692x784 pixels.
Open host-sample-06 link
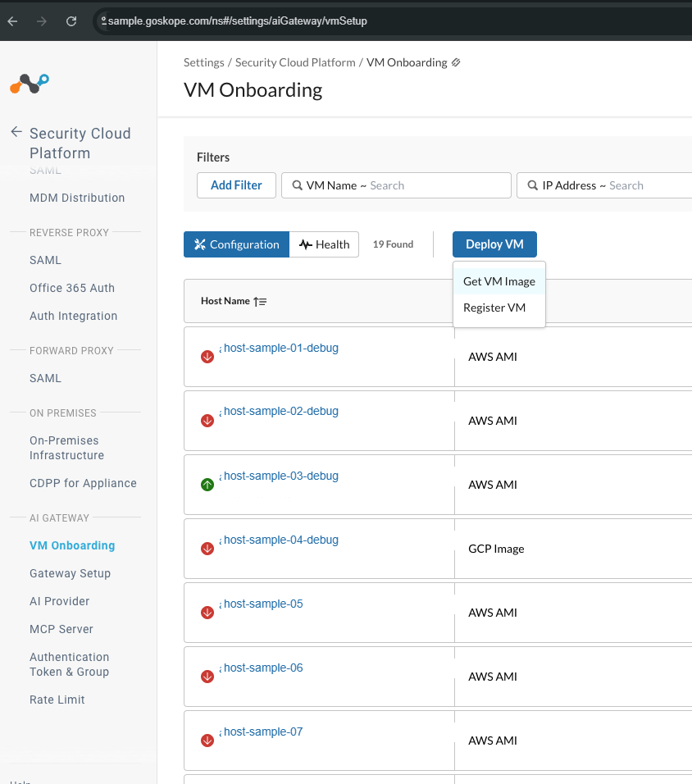(x=263, y=668)
